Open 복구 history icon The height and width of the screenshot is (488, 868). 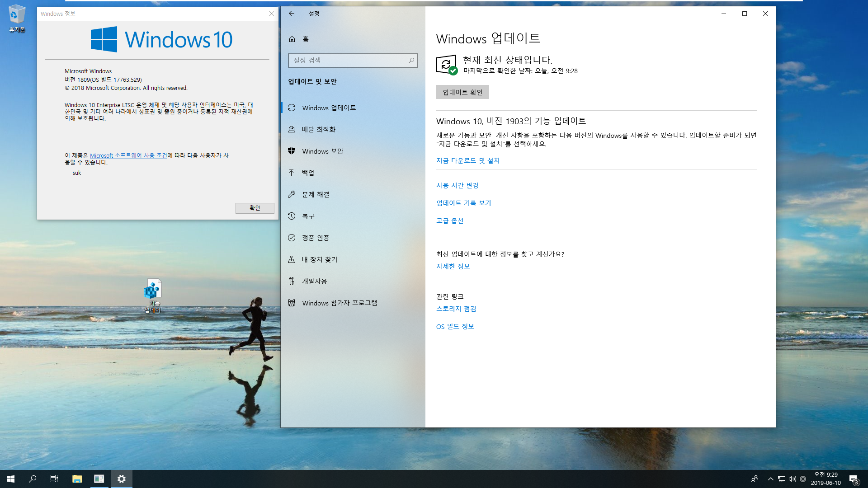click(x=292, y=216)
